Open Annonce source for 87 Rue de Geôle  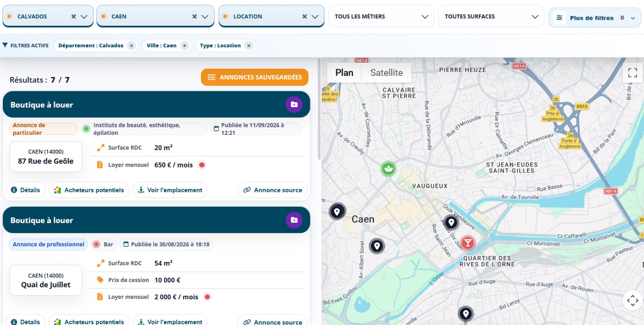point(273,190)
